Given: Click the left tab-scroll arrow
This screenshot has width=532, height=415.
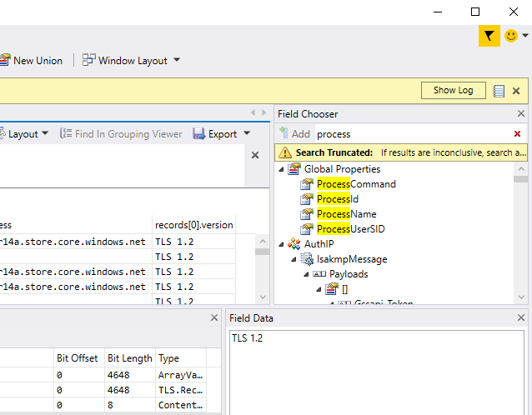Looking at the screenshot, I should point(253,112).
